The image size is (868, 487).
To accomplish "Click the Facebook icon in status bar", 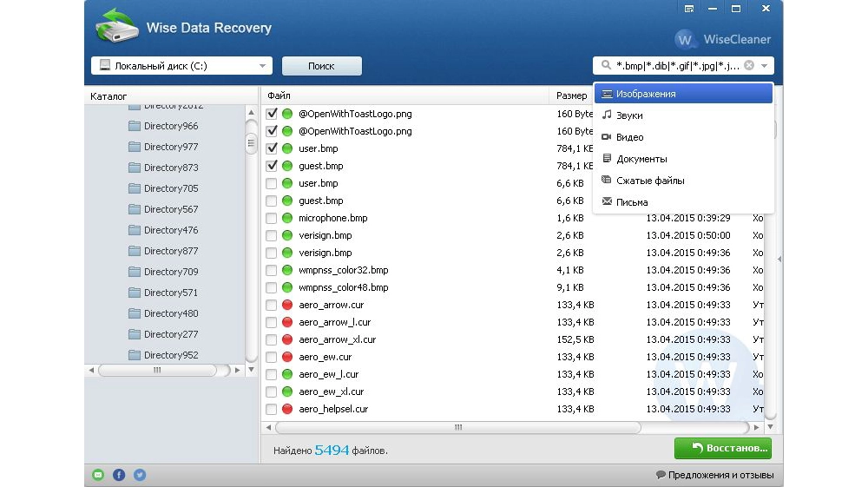I will (x=119, y=475).
